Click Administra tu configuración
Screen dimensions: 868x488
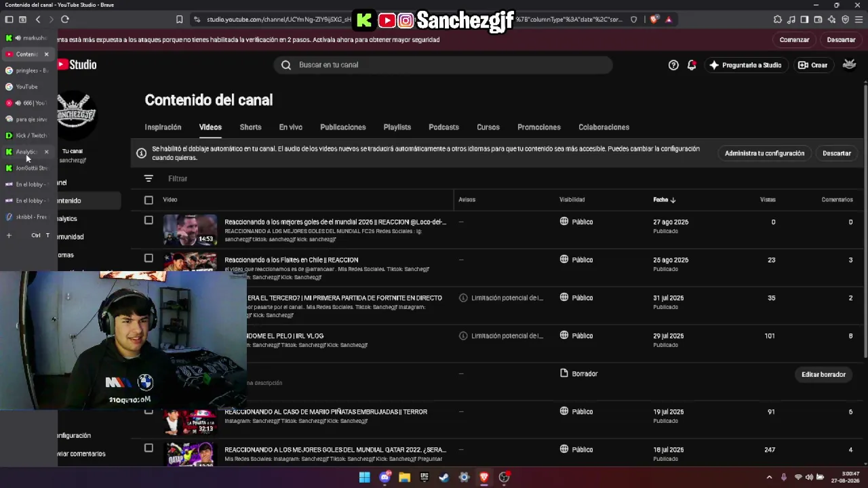point(764,153)
